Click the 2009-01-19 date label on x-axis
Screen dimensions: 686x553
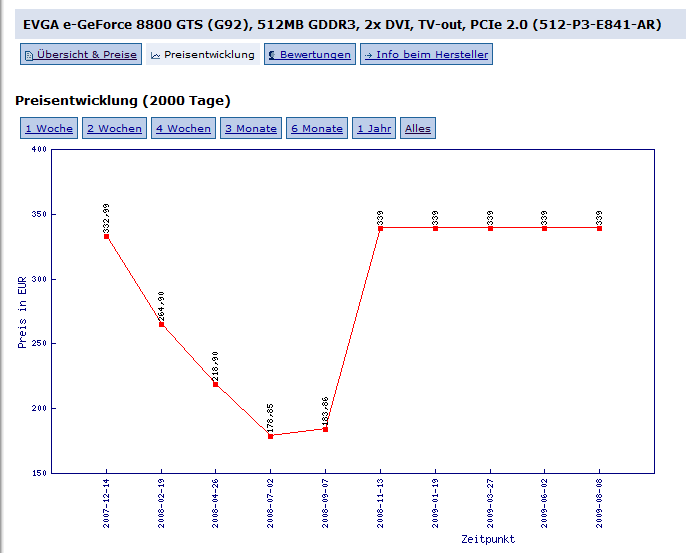coord(435,503)
